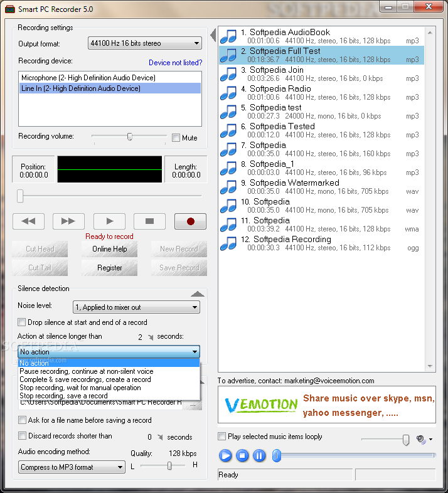Select Pause recording, continue at non-silent voice

(x=109, y=371)
